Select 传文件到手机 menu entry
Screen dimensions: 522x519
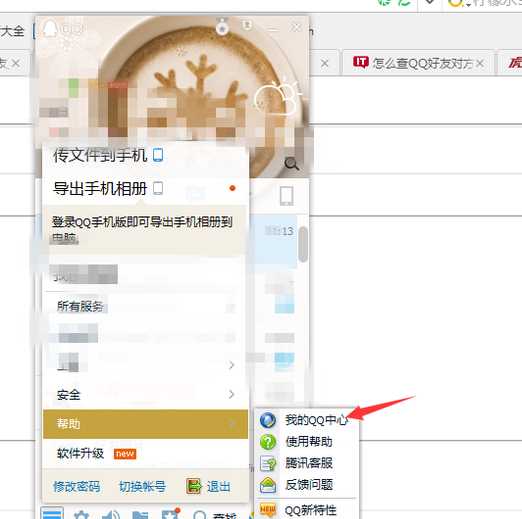(x=145, y=155)
